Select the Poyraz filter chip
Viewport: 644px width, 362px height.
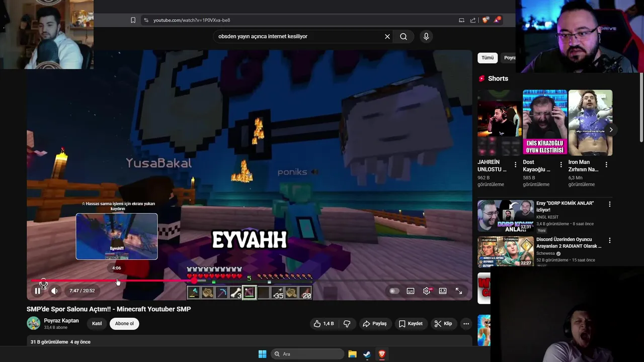tap(509, 58)
